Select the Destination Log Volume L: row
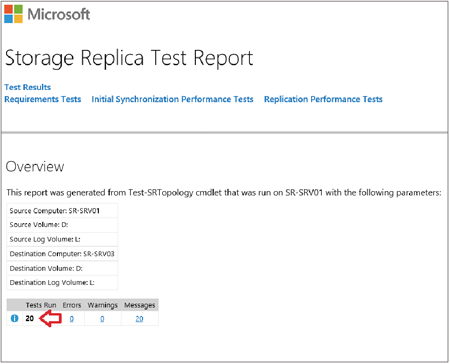The width and height of the screenshot is (450, 364). [62, 283]
